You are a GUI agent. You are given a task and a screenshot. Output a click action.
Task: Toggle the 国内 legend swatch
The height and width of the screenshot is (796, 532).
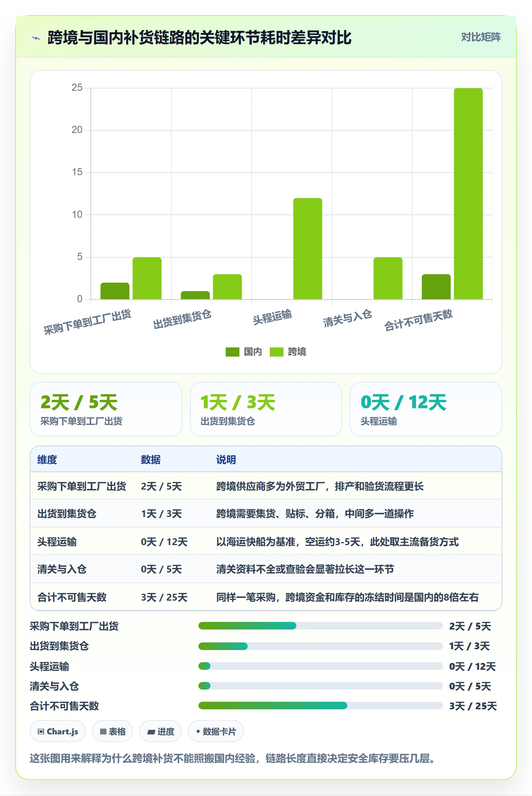pos(232,352)
